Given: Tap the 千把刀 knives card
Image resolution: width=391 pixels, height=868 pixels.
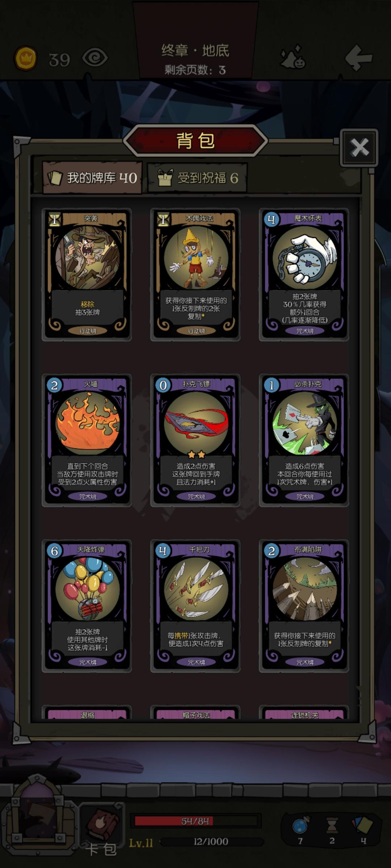Looking at the screenshot, I should [x=195, y=606].
